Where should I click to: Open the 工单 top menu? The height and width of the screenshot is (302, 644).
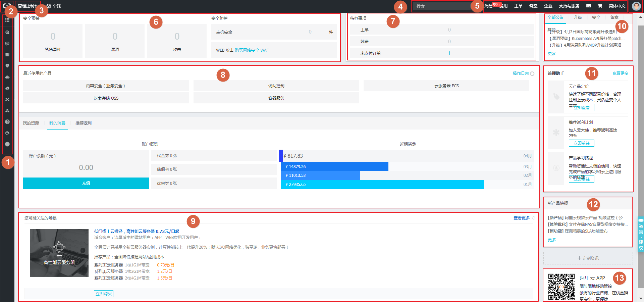tap(518, 6)
